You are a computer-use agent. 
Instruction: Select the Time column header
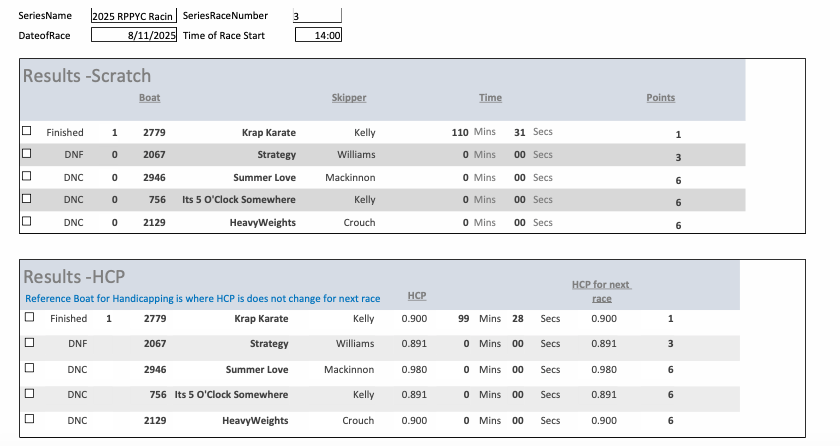[490, 98]
